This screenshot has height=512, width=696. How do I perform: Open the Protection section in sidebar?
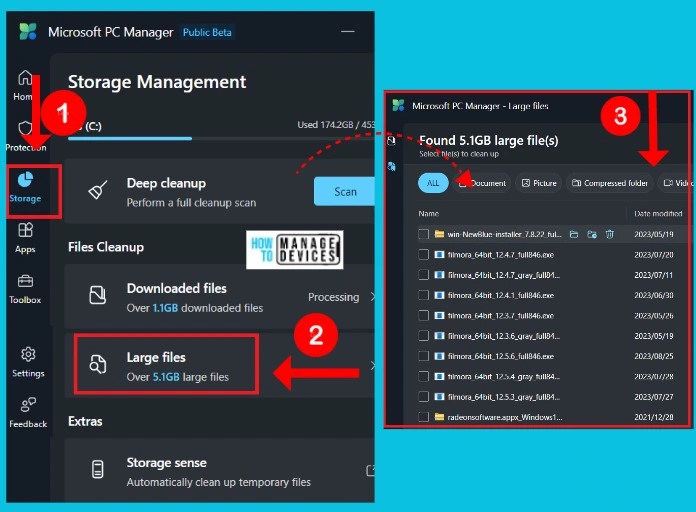[x=25, y=136]
